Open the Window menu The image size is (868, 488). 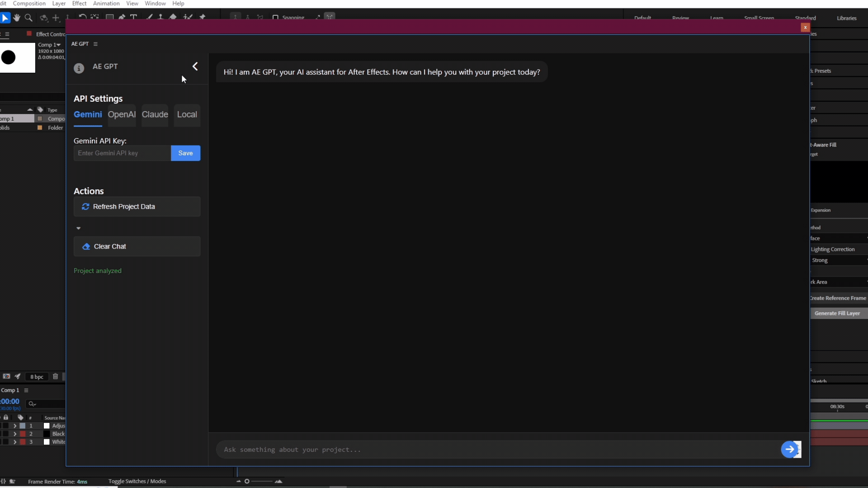click(155, 4)
